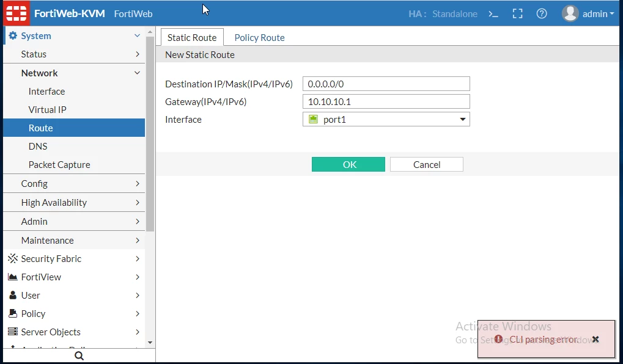The height and width of the screenshot is (364, 623).
Task: Open the Maintenance menu label
Action: (47, 240)
